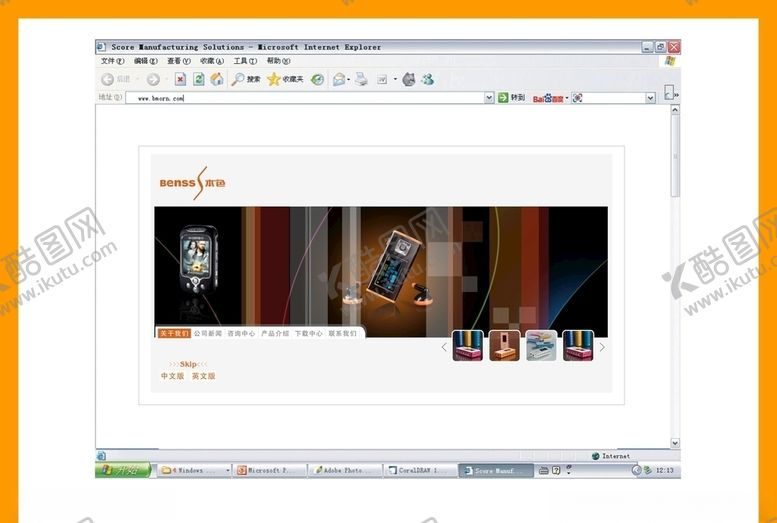Click the 中文版 language link
Image resolution: width=777 pixels, height=523 pixels.
click(x=172, y=376)
